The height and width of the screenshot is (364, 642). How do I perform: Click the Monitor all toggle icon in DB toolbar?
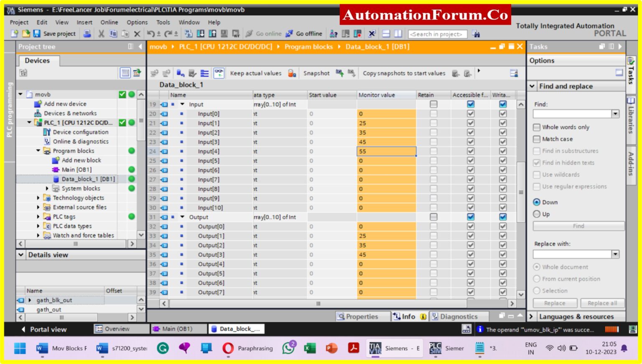(219, 73)
